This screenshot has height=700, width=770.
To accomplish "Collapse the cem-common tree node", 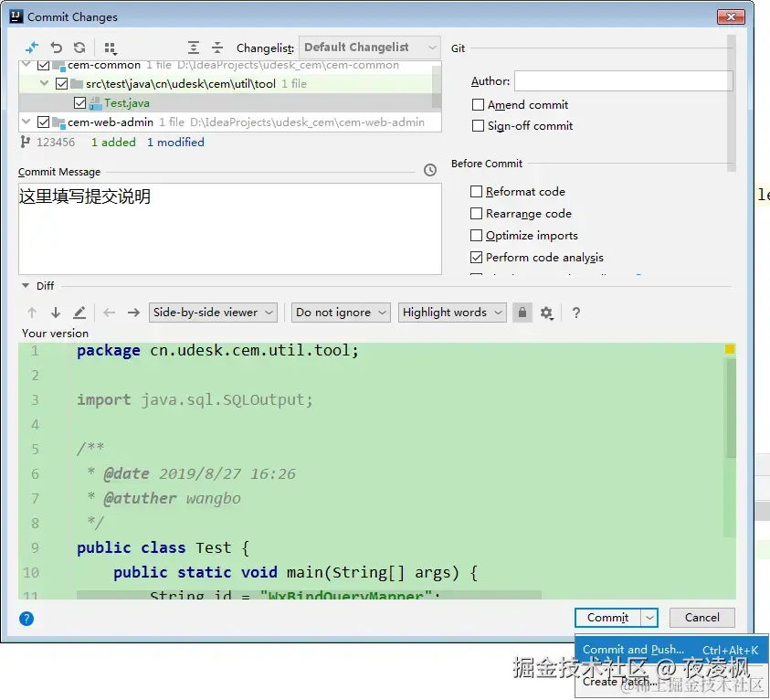I will tap(26, 64).
